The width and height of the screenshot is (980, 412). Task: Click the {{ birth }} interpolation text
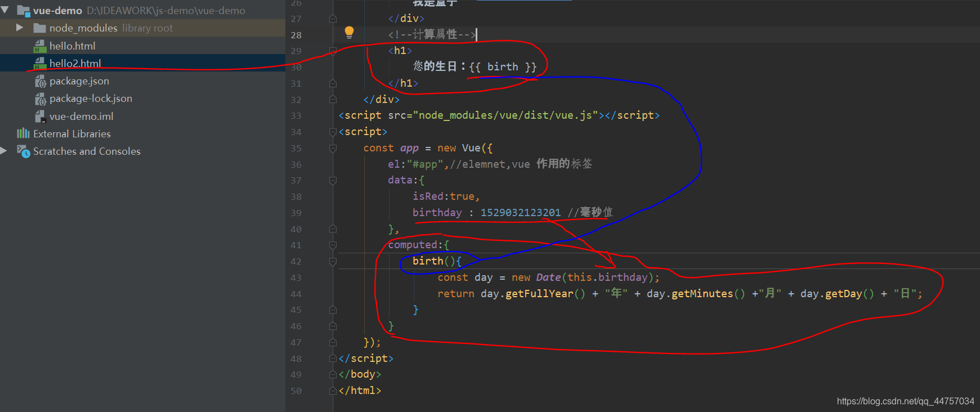pyautogui.click(x=503, y=67)
